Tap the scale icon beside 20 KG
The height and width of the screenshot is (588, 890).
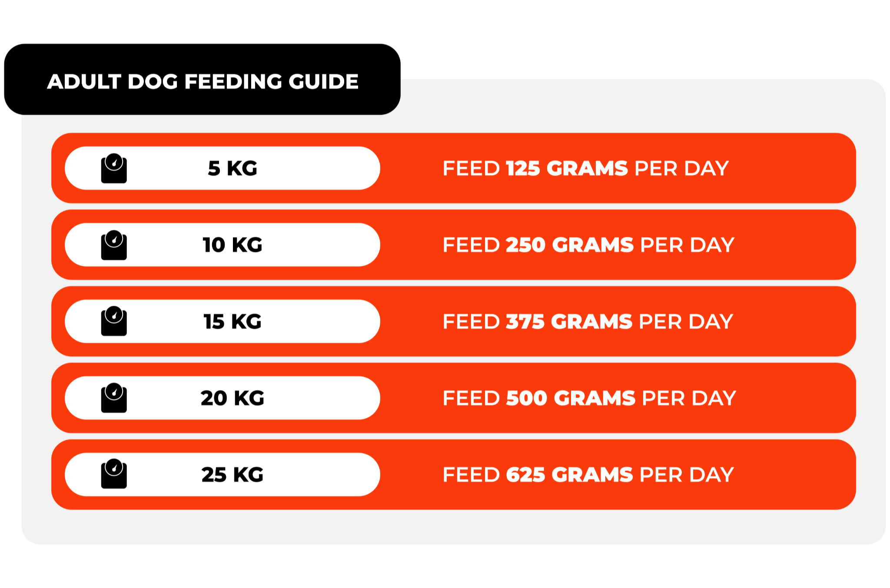[x=114, y=398]
